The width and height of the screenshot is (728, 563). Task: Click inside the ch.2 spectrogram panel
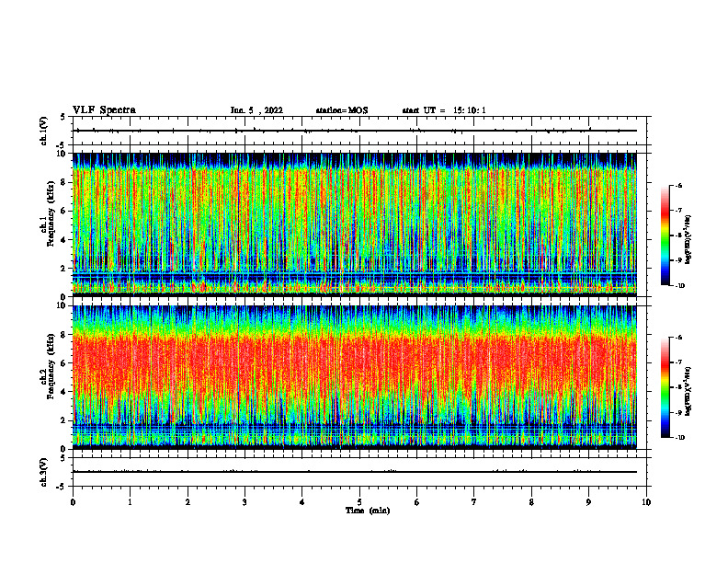[x=355, y=377]
